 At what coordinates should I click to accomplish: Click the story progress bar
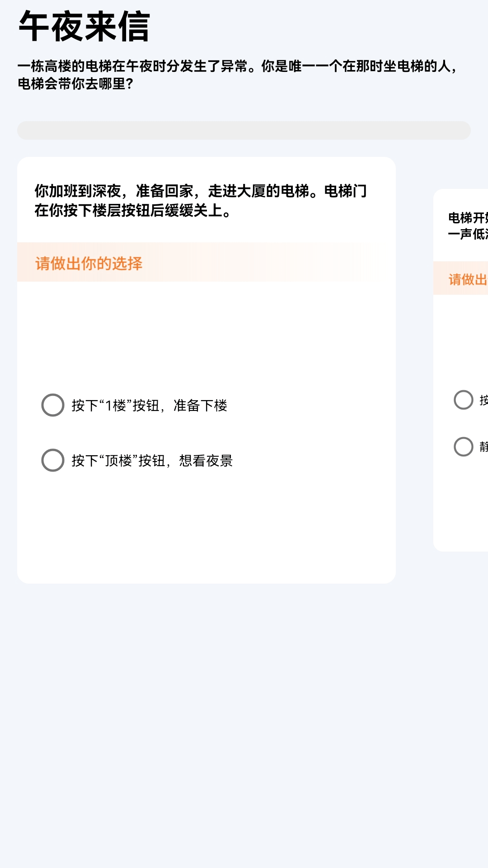pyautogui.click(x=244, y=130)
